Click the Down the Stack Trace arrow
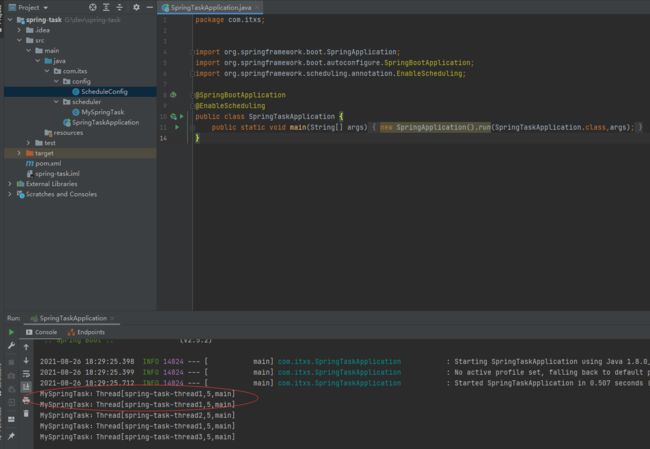Viewport: 650px width, 449px height. coord(26,360)
